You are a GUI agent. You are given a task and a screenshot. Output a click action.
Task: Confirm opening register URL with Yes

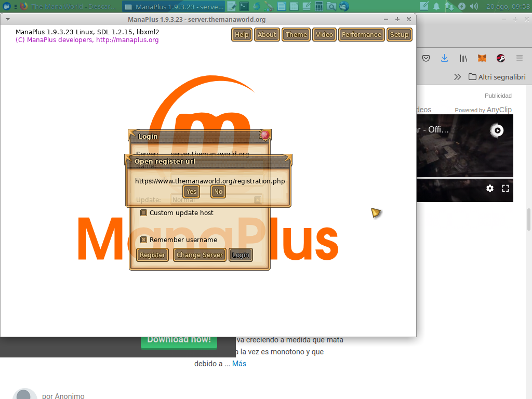coord(191,191)
